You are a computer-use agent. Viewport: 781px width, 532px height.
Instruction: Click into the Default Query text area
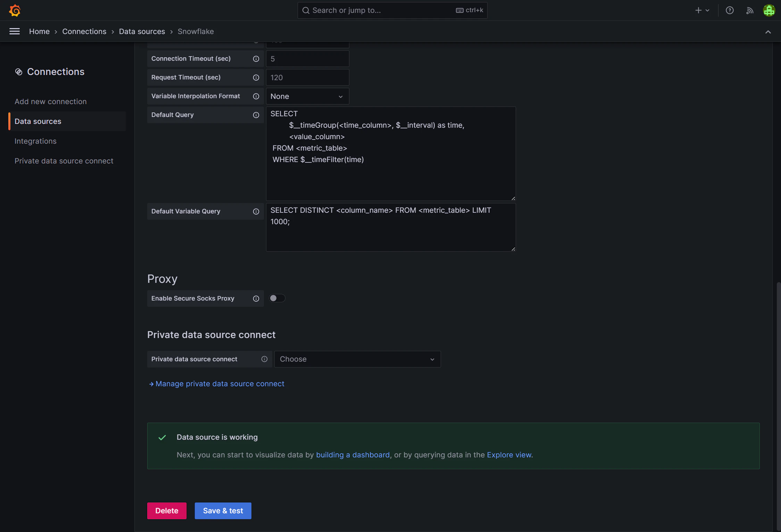tap(391, 153)
